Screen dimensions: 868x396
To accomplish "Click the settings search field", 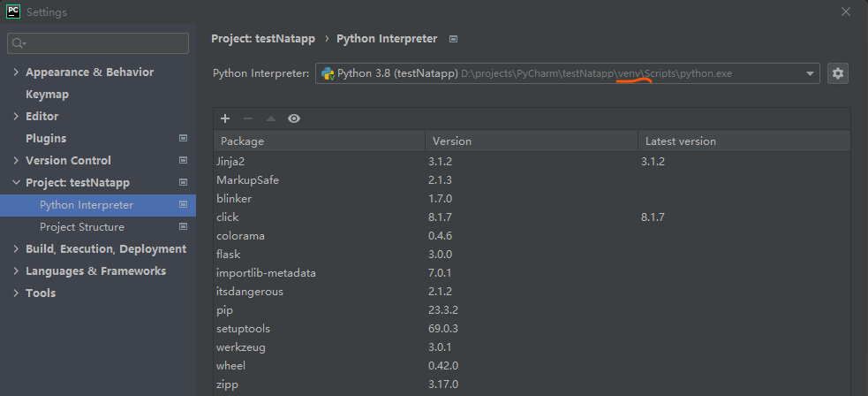I will point(99,43).
